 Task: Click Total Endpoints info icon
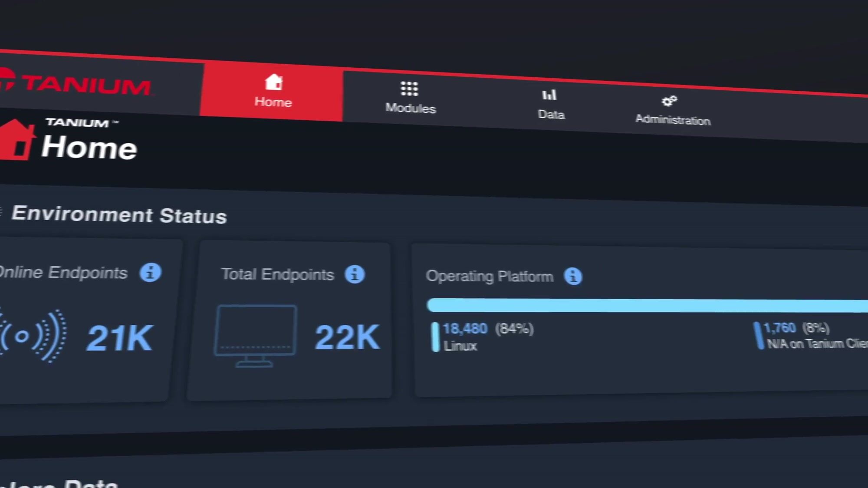point(355,274)
